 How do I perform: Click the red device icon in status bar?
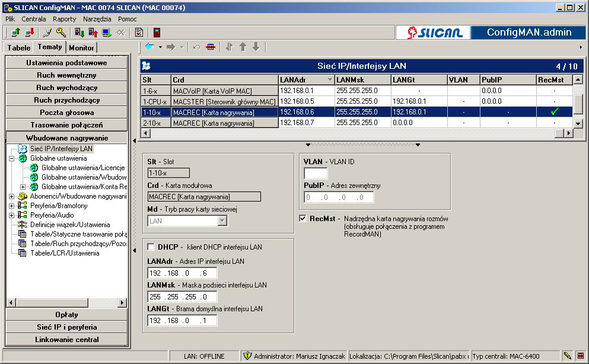[581, 355]
